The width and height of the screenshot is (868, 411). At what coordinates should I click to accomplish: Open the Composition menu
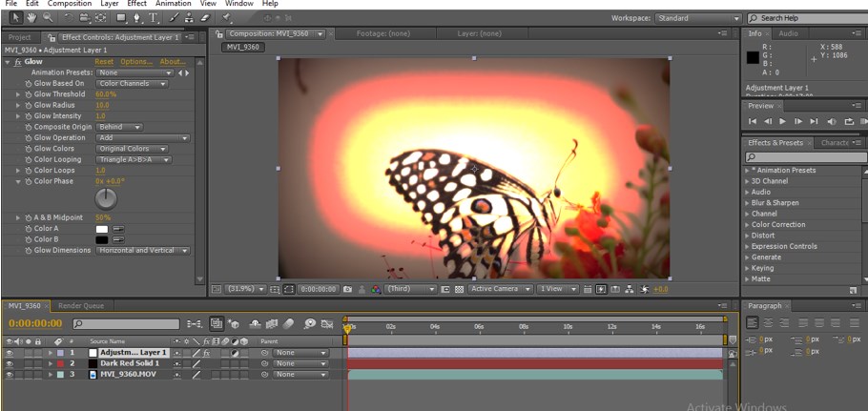tap(69, 4)
